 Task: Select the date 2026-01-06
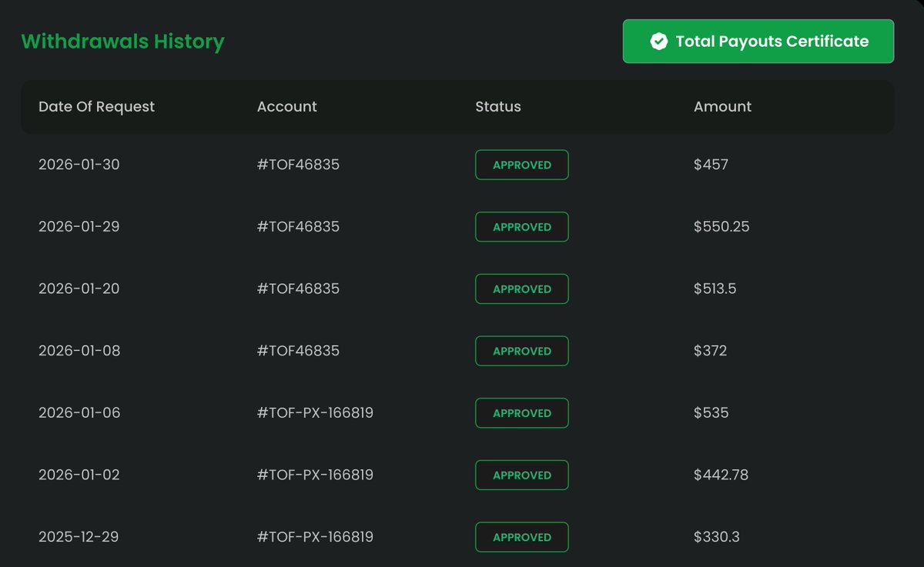pos(79,413)
